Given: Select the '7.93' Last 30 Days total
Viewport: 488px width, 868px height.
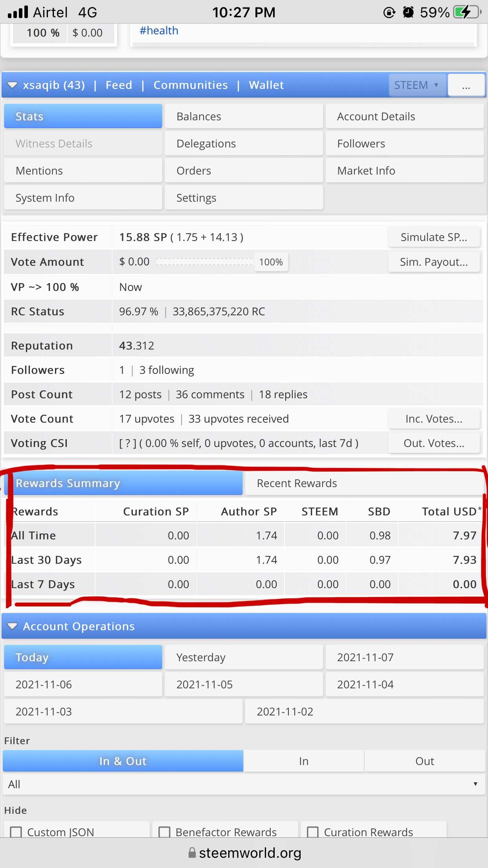Looking at the screenshot, I should 464,560.
